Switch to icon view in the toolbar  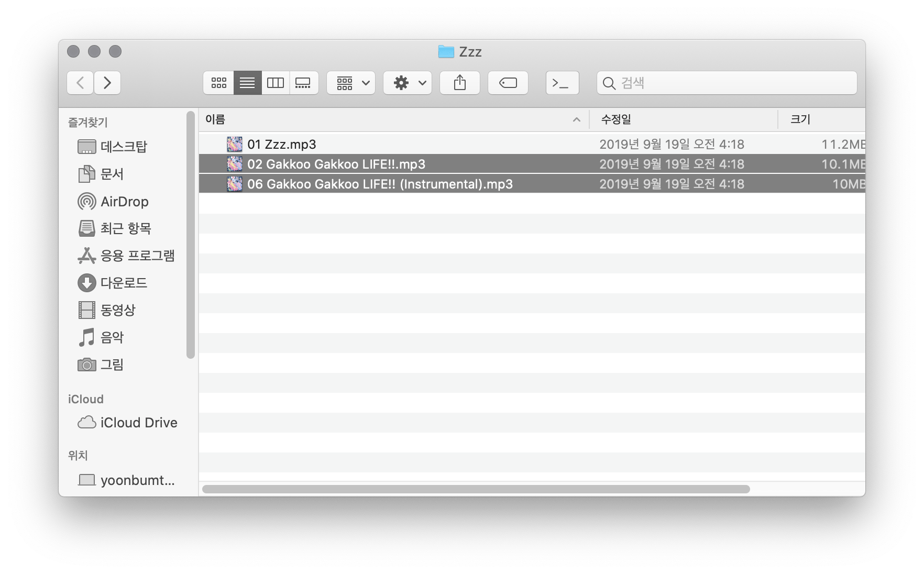pos(218,83)
